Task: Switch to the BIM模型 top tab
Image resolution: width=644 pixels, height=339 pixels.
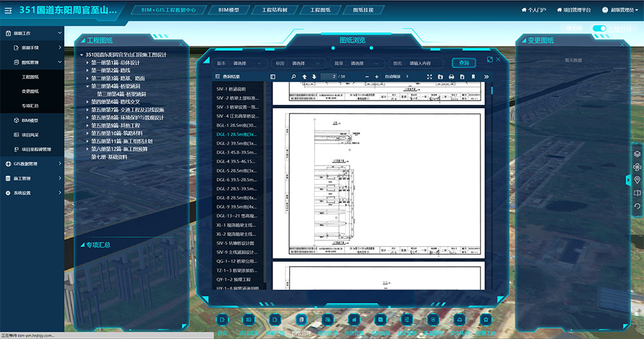Action: (x=227, y=10)
